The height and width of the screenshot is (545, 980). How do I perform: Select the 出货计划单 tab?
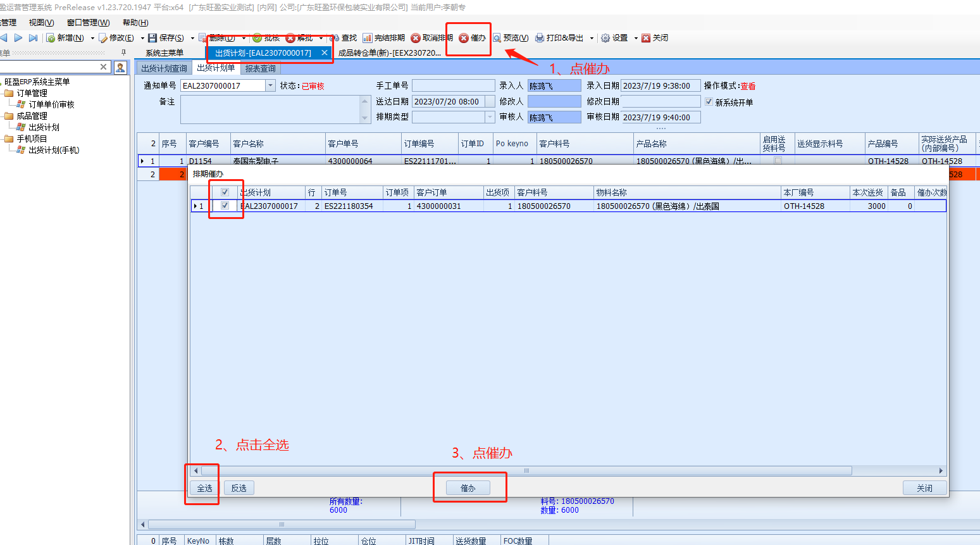click(216, 68)
